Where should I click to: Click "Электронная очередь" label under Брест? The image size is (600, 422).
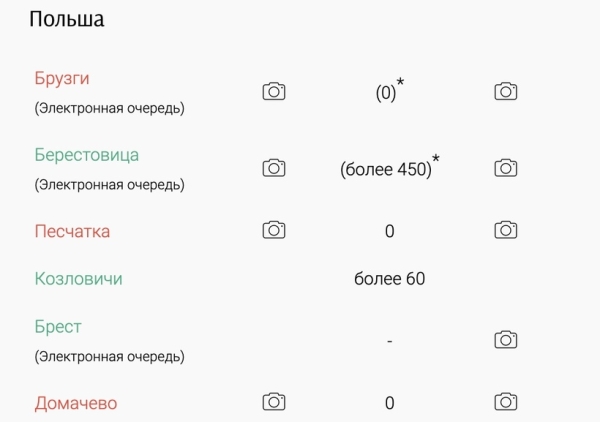110,355
